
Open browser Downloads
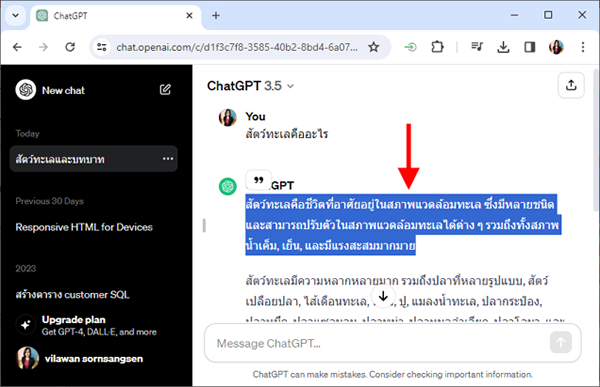pos(503,47)
